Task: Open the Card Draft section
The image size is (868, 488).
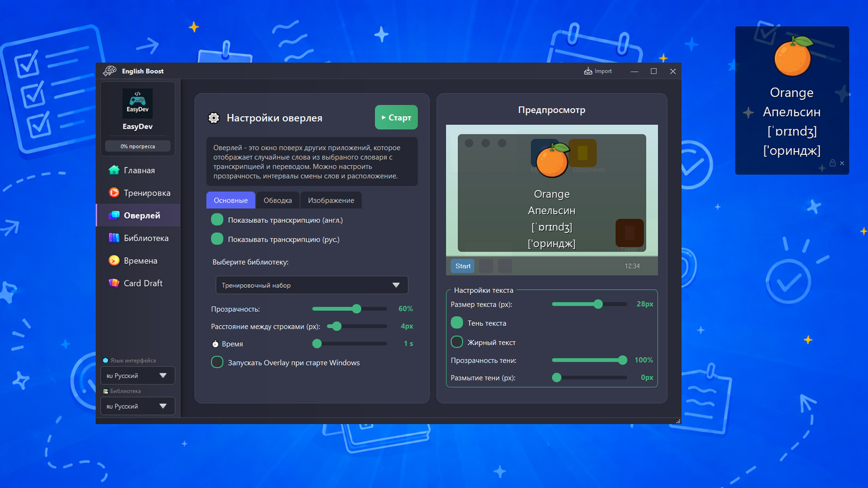Action: point(138,283)
